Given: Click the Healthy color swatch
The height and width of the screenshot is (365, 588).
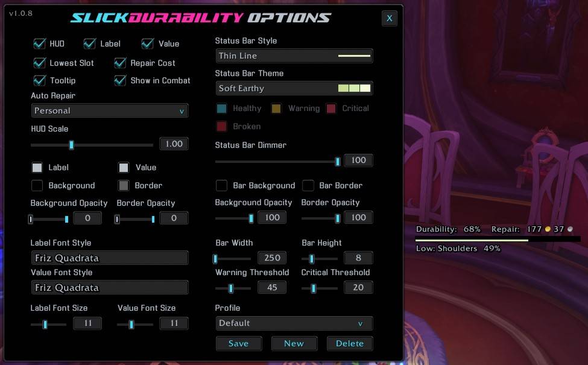Looking at the screenshot, I should click(x=221, y=109).
